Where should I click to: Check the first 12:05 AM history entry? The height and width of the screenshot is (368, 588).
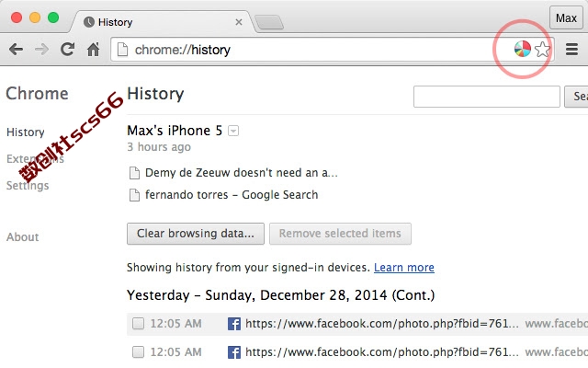138,323
